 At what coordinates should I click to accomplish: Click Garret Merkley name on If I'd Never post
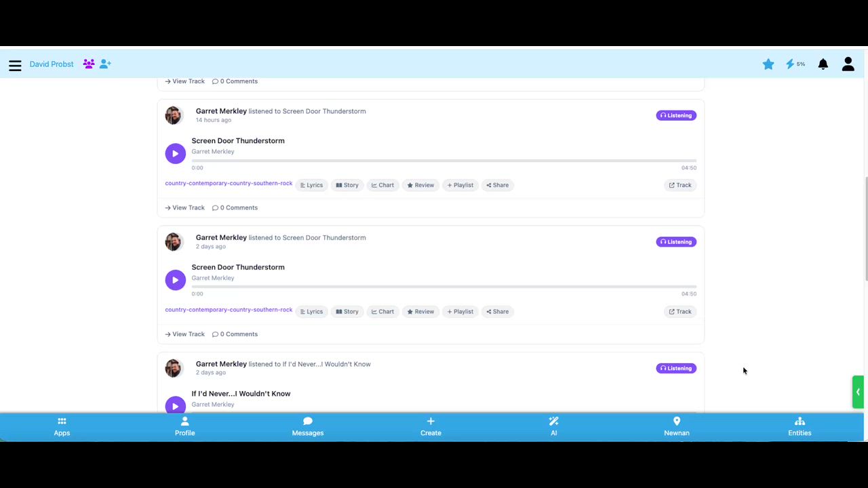pyautogui.click(x=221, y=364)
